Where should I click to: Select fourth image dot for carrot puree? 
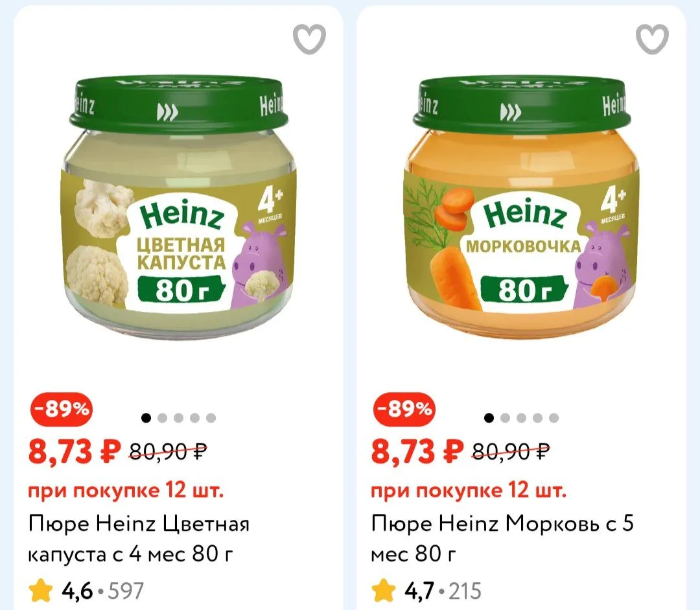[537, 418]
